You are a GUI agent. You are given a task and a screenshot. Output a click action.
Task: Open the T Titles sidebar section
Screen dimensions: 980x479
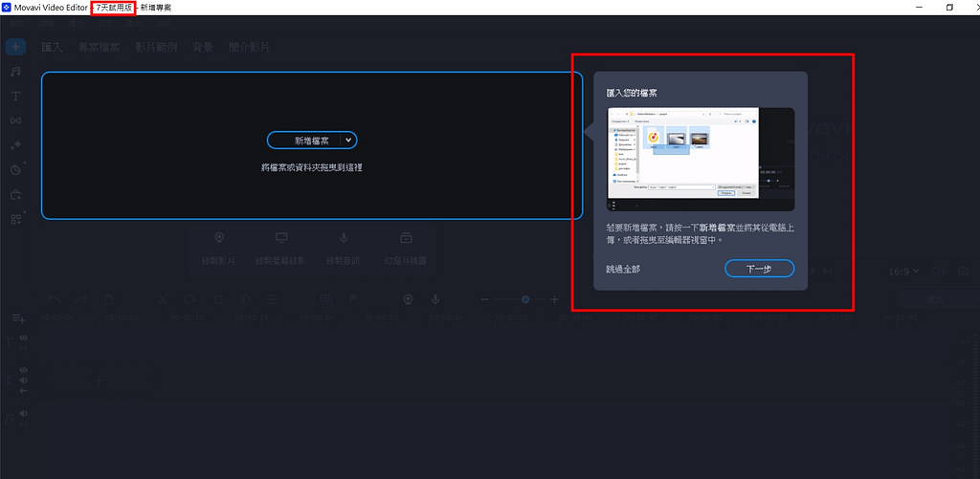coord(16,97)
